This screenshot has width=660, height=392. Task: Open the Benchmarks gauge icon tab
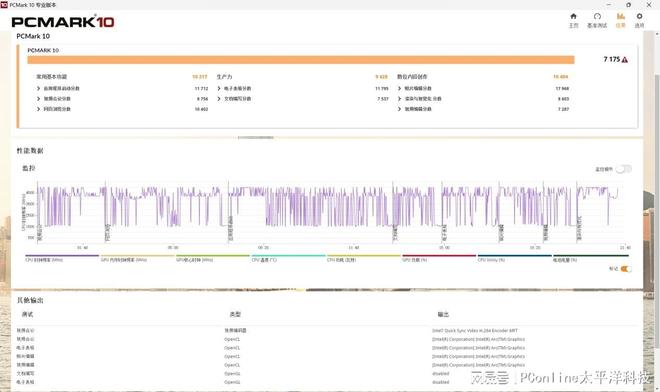point(597,16)
